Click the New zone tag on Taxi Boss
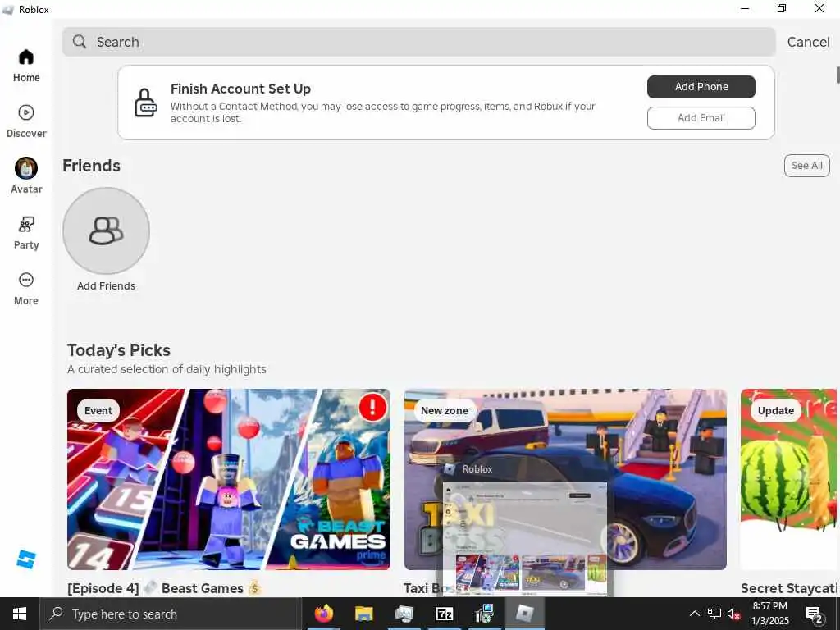 (x=445, y=410)
